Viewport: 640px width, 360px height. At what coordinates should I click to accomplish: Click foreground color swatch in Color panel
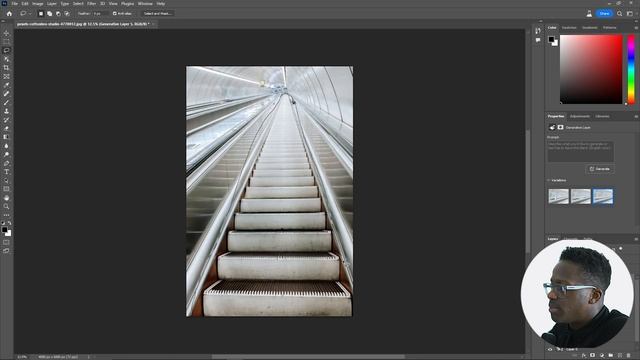(551, 39)
